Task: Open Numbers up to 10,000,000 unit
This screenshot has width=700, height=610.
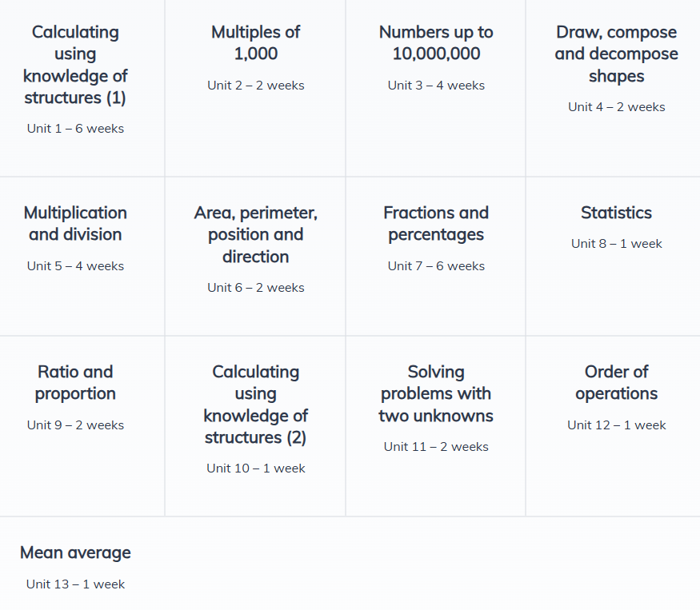Action: coord(436,43)
